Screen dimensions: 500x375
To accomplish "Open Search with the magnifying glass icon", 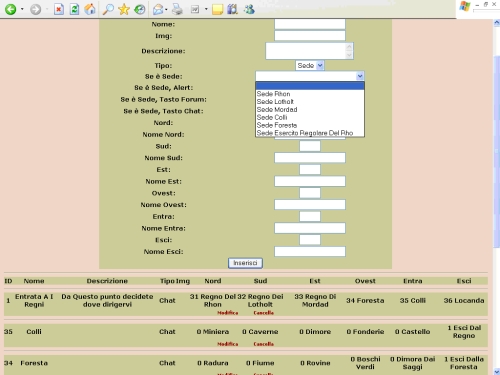I will [108, 9].
